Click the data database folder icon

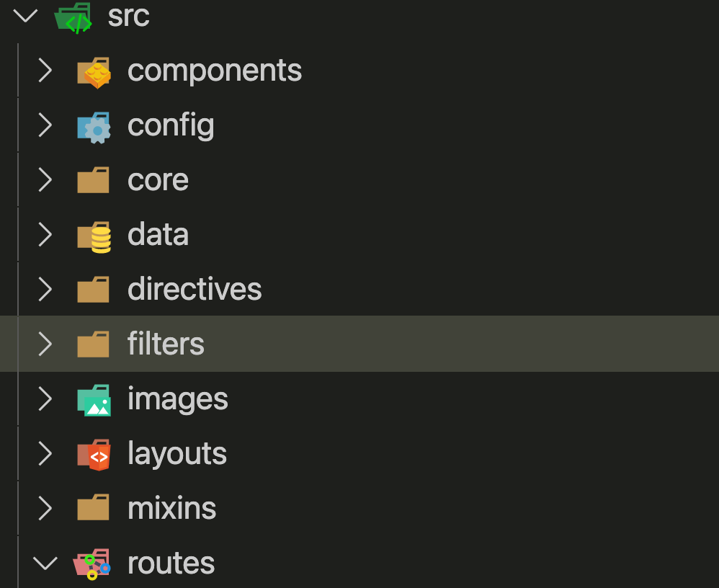click(x=94, y=236)
